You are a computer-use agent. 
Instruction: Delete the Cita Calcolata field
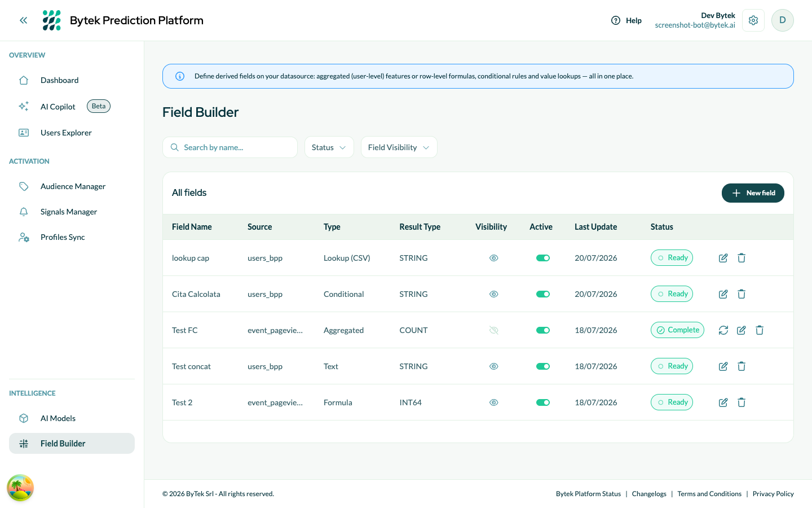pyautogui.click(x=742, y=294)
